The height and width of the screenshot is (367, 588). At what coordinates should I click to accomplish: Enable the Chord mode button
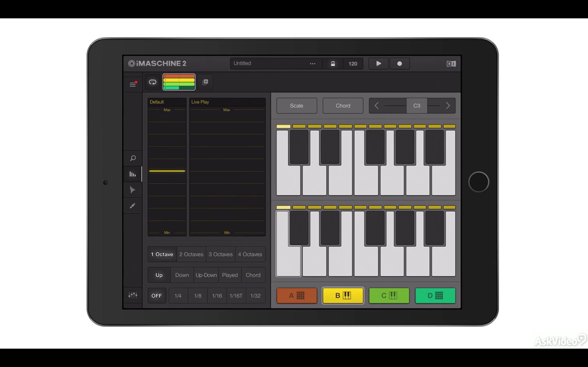(343, 106)
